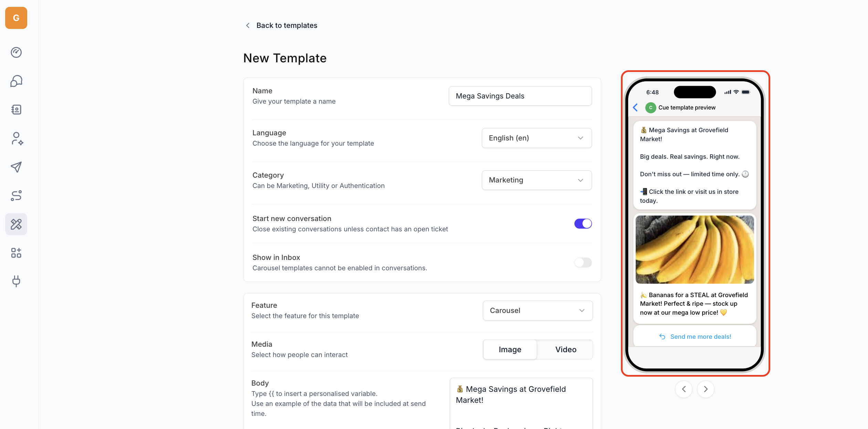
Task: Expand the Language English (en) dropdown
Action: click(x=536, y=138)
